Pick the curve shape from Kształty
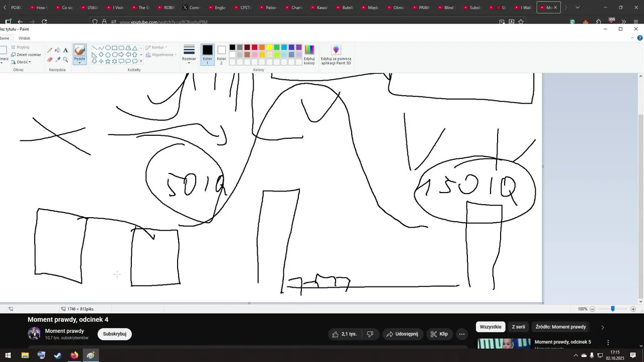The width and height of the screenshot is (644, 362). click(x=101, y=48)
